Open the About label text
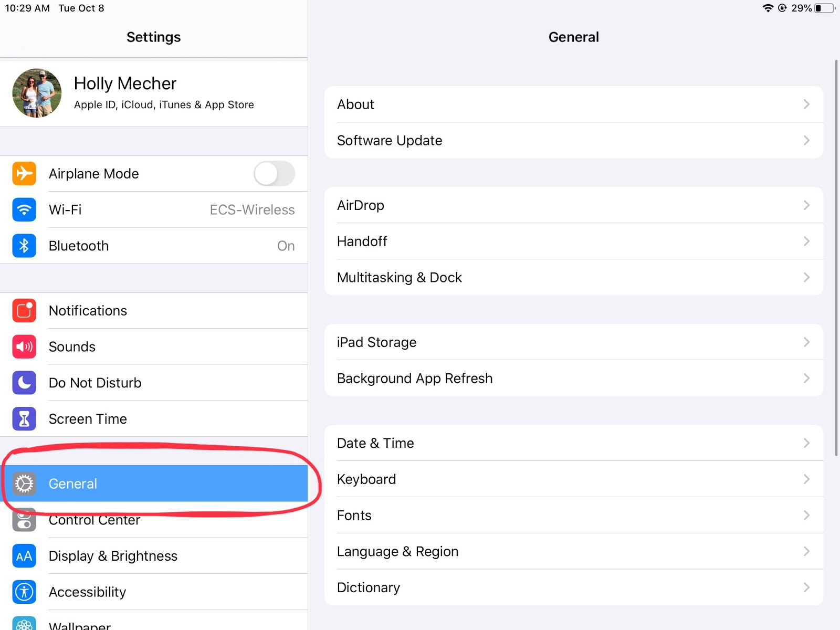The image size is (840, 630). click(x=355, y=104)
